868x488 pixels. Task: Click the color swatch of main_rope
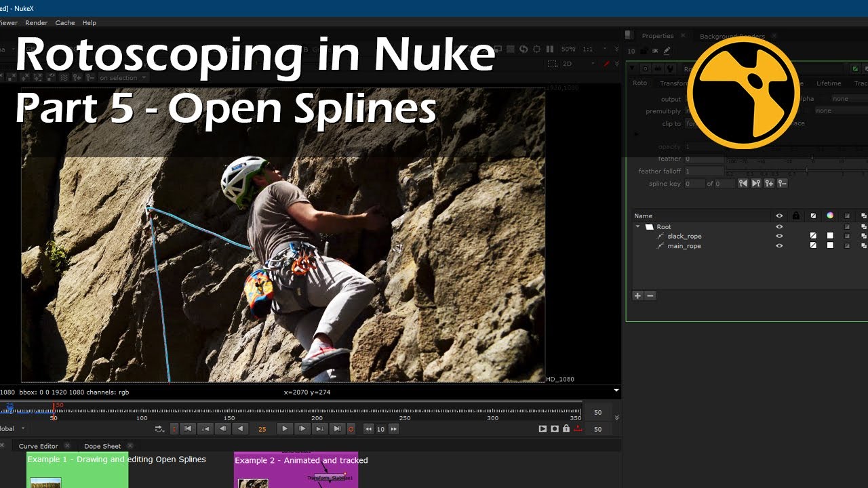[x=830, y=246]
